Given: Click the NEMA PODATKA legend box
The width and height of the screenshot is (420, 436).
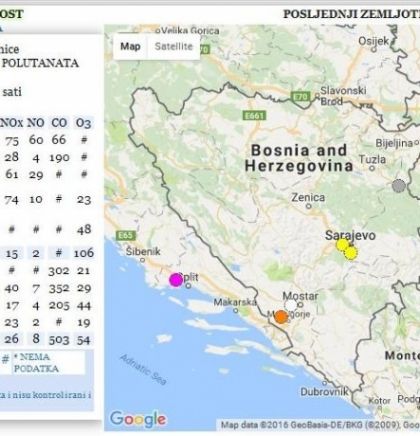Looking at the screenshot, I should 49,363.
